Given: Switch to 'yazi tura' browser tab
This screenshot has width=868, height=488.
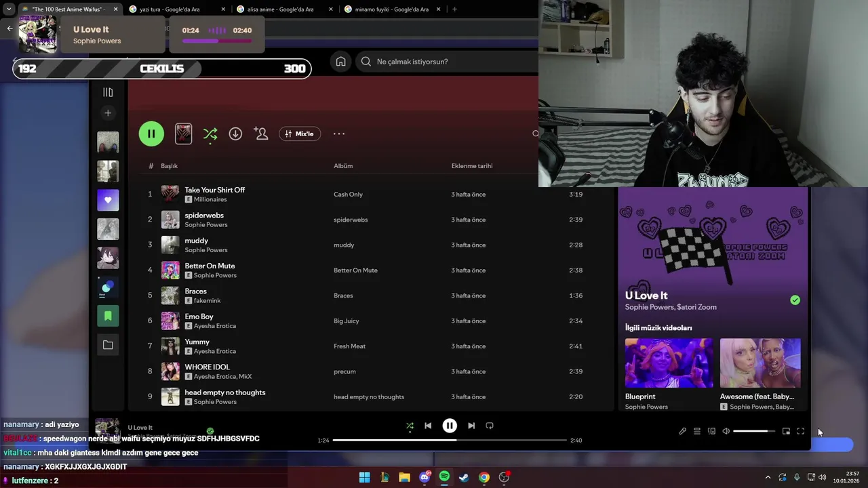Looking at the screenshot, I should point(177,9).
